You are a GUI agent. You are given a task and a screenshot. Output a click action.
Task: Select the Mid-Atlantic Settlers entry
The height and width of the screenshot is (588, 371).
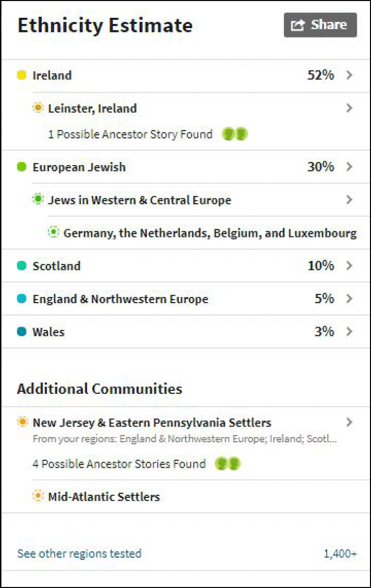tap(104, 496)
